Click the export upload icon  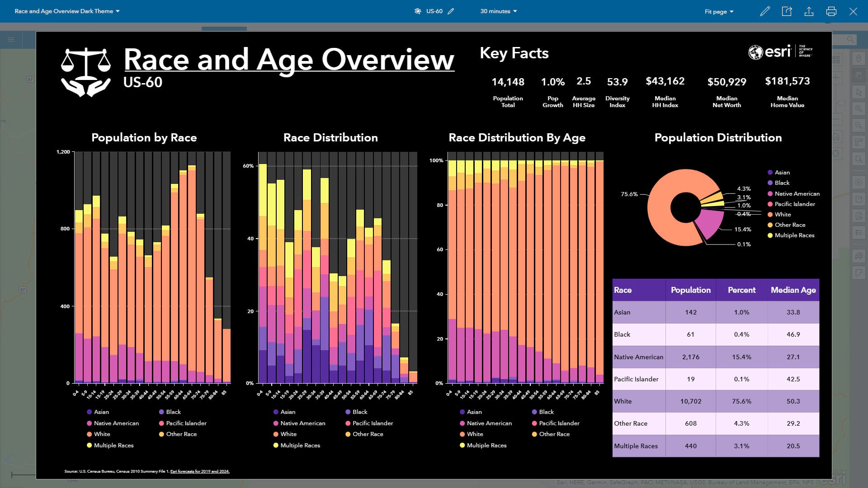click(809, 11)
